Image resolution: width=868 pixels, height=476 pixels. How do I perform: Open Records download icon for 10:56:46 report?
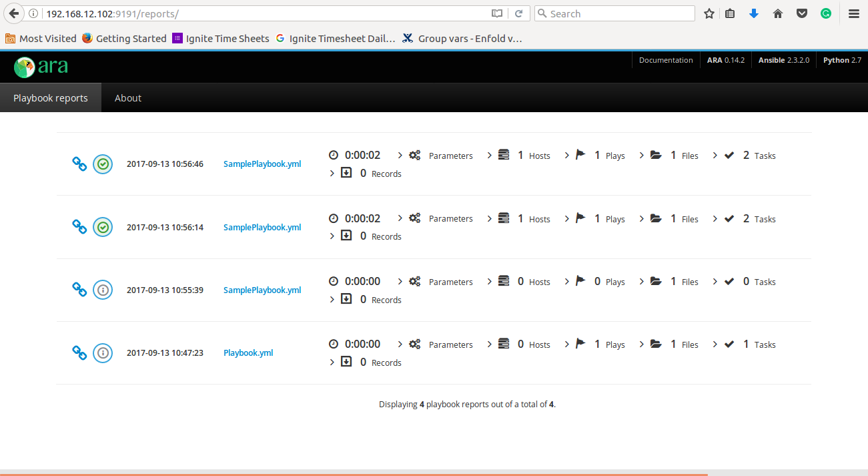tap(346, 173)
